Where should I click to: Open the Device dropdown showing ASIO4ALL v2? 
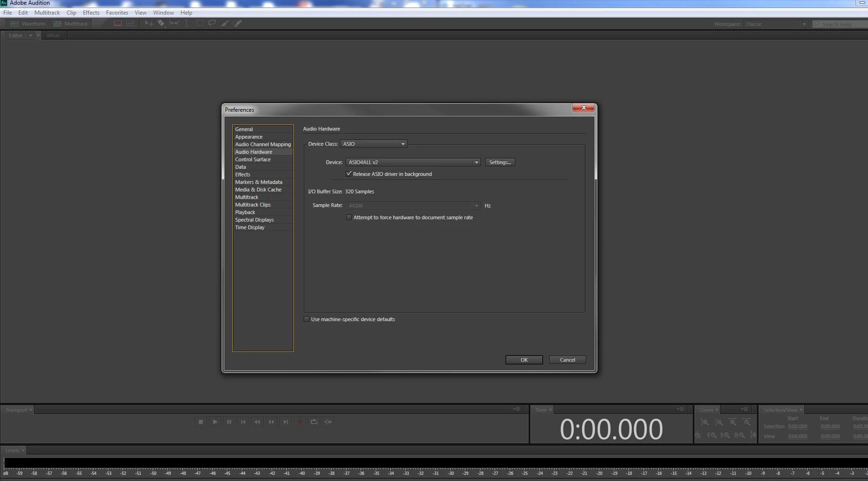413,162
